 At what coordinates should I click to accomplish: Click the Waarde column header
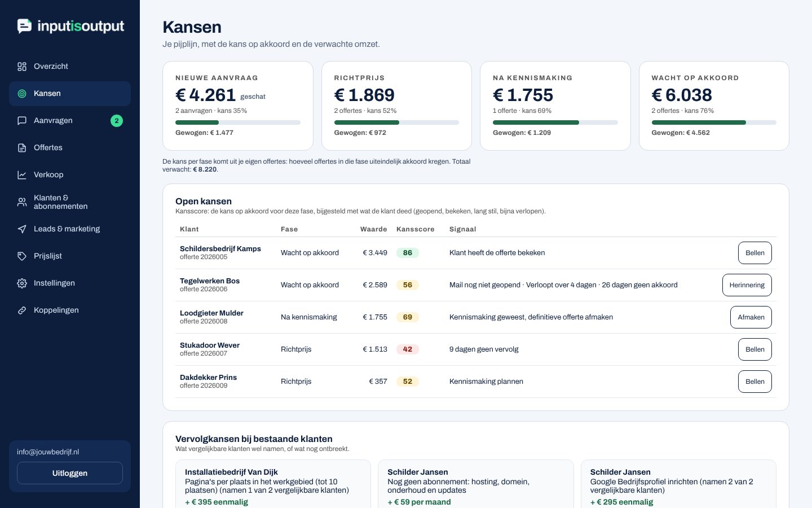click(374, 229)
